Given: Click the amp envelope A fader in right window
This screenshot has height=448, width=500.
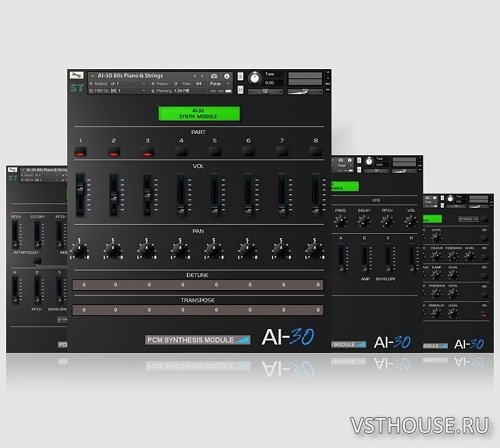Looking at the screenshot, I should (341, 257).
